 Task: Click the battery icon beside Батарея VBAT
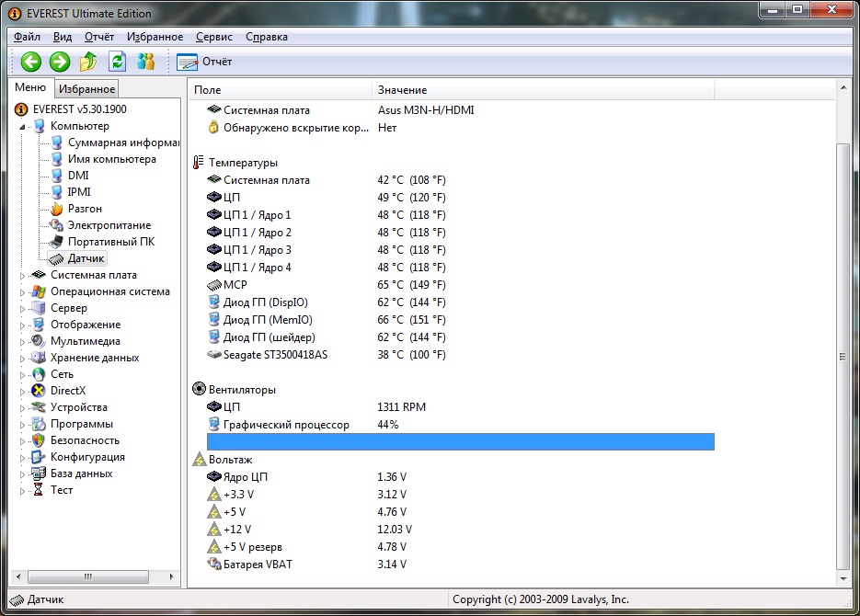tap(214, 564)
